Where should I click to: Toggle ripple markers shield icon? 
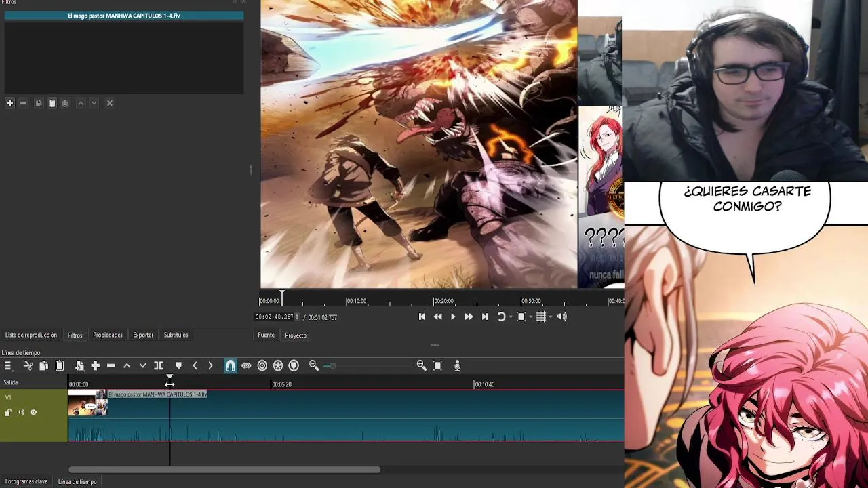coord(294,366)
